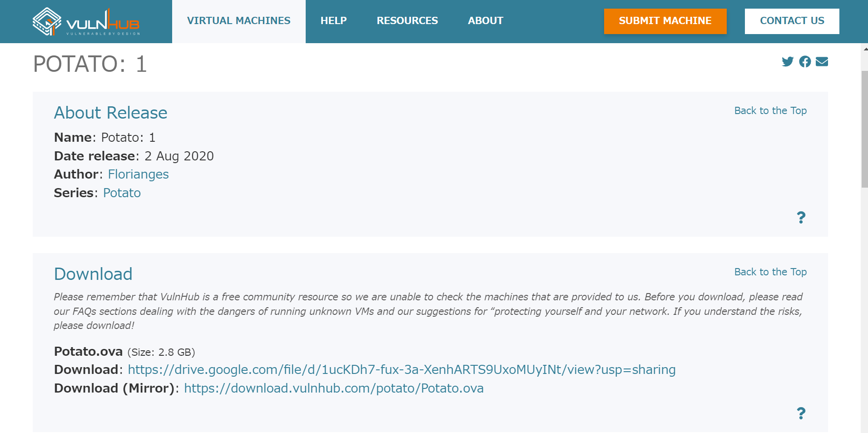Share the page on Twitter
Viewport: 868px width, 433px height.
788,62
